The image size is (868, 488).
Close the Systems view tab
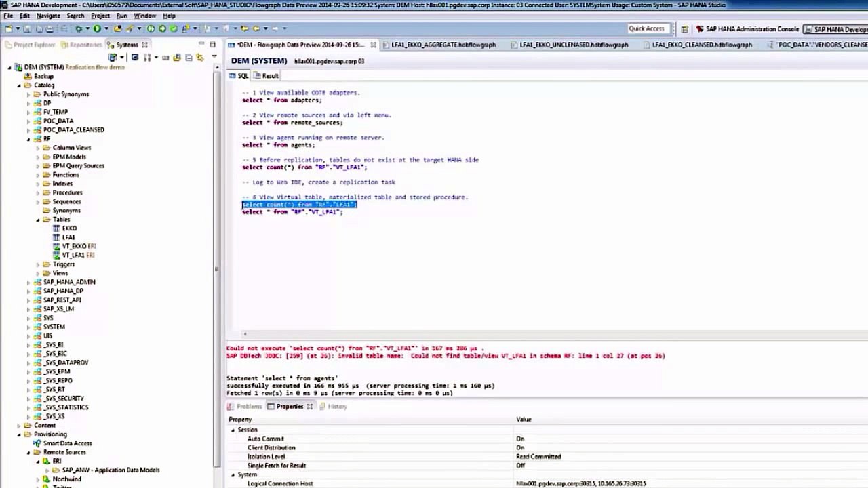click(x=144, y=45)
